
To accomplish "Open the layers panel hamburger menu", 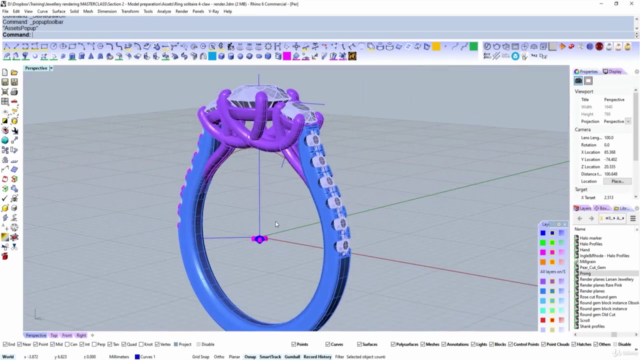I will pyautogui.click(x=633, y=218).
